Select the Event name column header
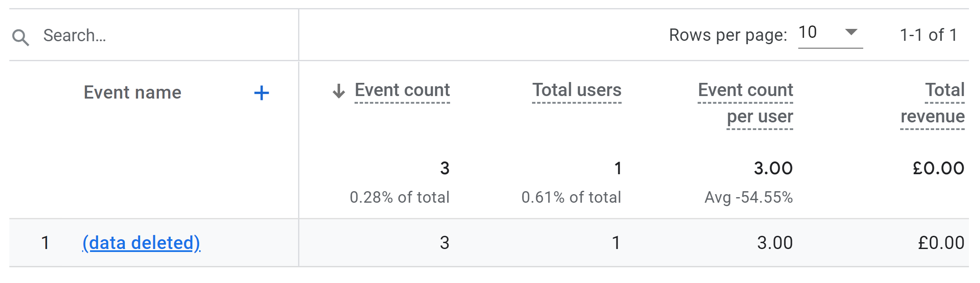Viewport: 980px width, 283px height. pos(133,92)
